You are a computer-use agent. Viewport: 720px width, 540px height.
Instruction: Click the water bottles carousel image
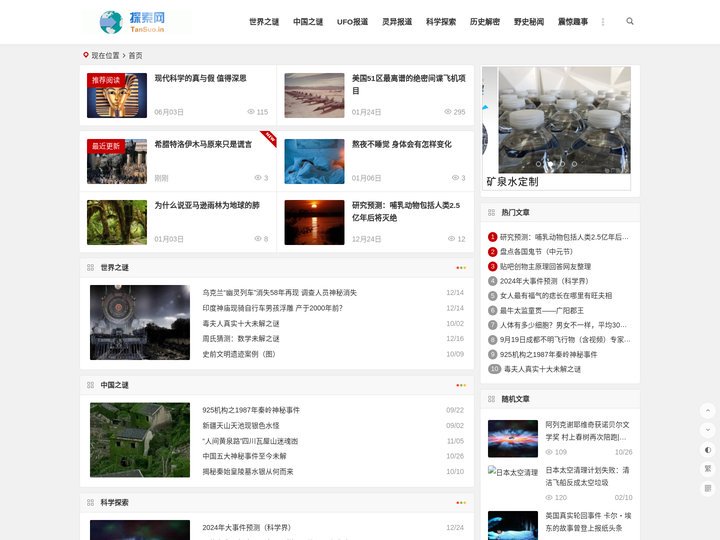tap(564, 120)
